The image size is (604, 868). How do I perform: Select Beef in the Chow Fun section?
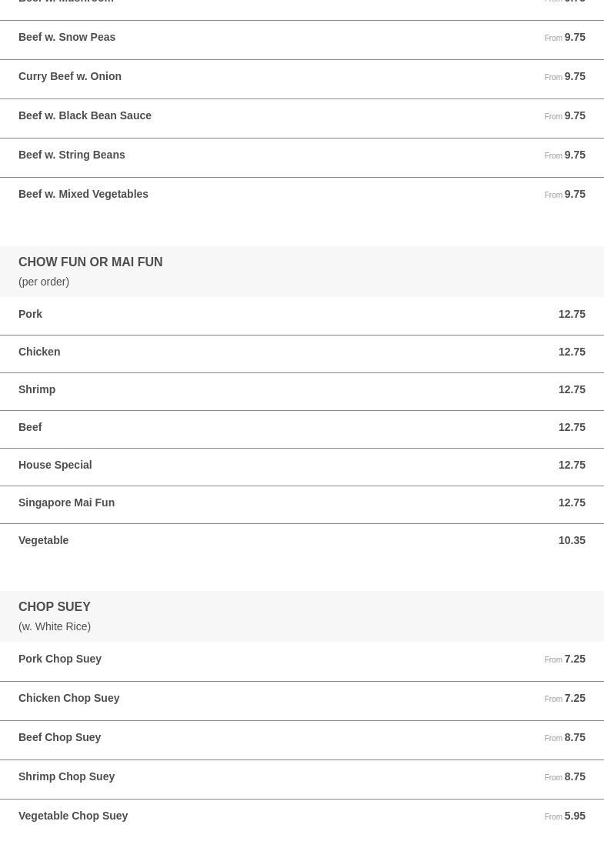pos(30,427)
